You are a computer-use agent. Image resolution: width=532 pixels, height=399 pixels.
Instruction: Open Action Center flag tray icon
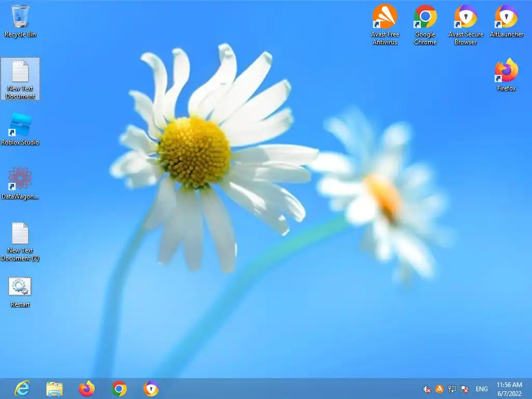[x=464, y=389]
